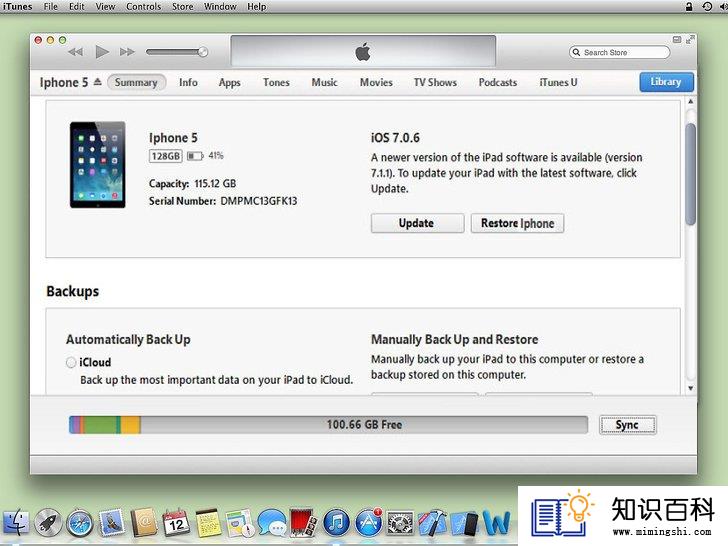Select the iCloud backup radio button
The height and width of the screenshot is (546, 728).
tap(71, 362)
